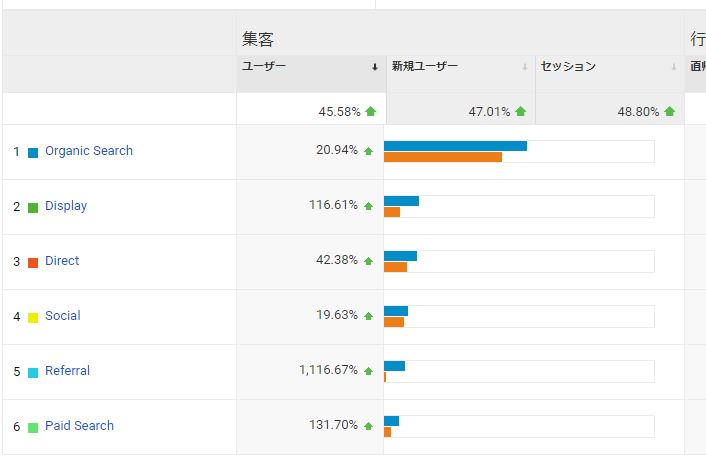
Task: Open the Display channel link
Action: point(66,206)
